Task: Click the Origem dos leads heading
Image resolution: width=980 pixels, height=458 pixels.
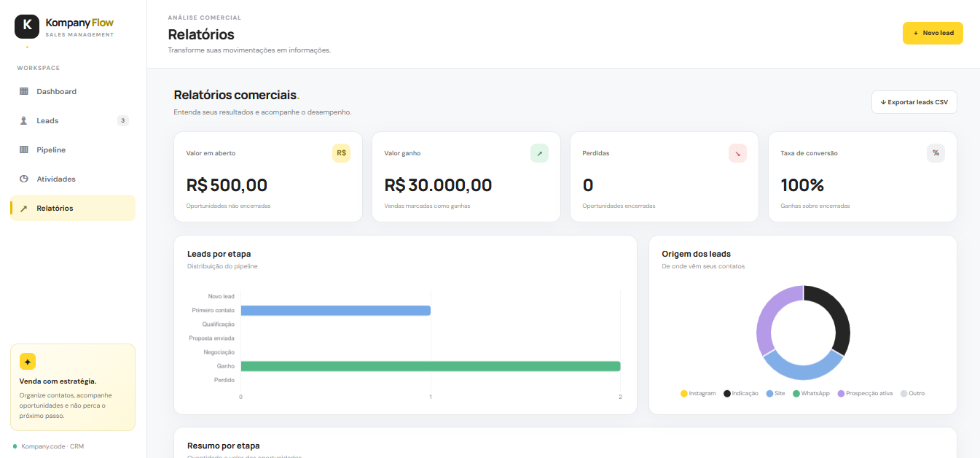Action: (x=696, y=254)
